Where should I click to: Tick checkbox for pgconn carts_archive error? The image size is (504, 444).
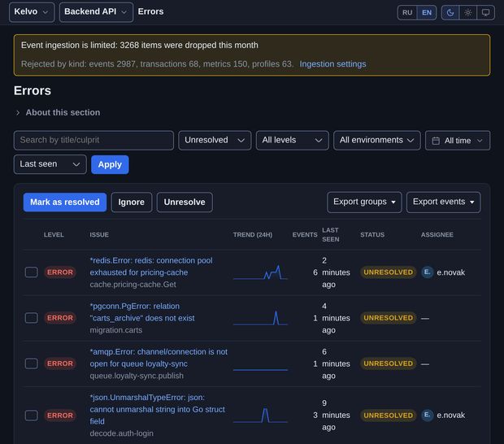31,318
